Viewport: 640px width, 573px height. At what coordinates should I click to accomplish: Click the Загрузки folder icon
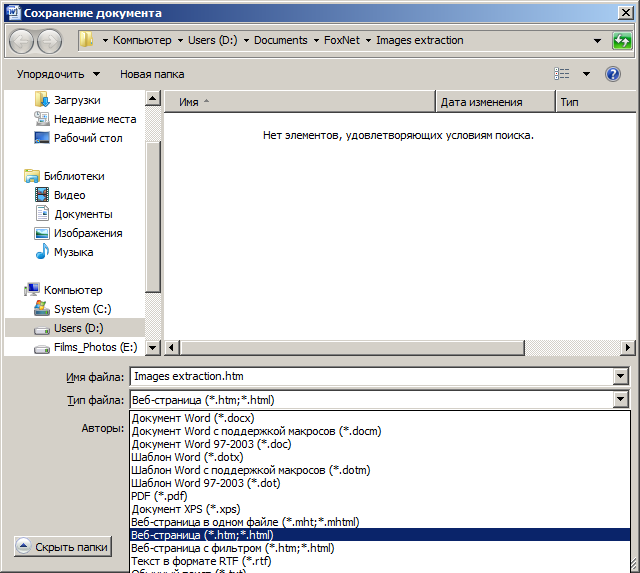(42, 100)
